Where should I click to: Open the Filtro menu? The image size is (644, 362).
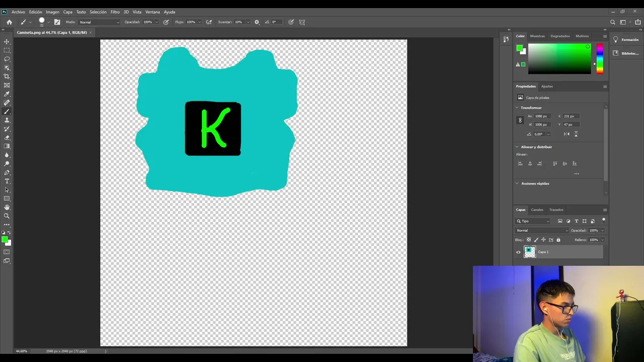(x=115, y=12)
